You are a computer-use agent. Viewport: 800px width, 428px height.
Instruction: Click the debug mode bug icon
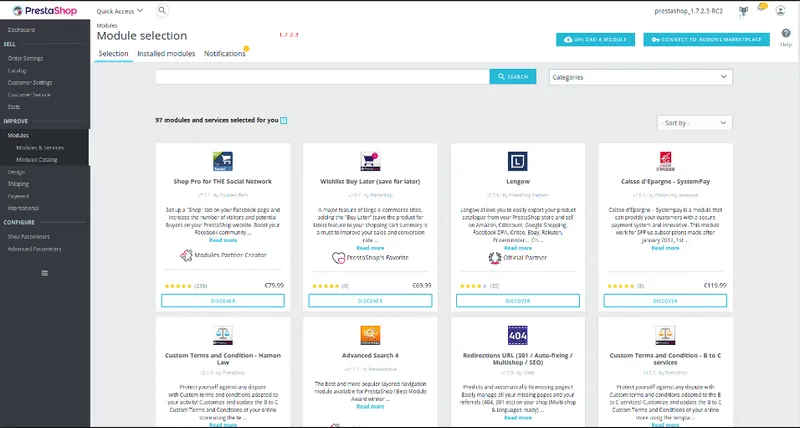pos(743,11)
